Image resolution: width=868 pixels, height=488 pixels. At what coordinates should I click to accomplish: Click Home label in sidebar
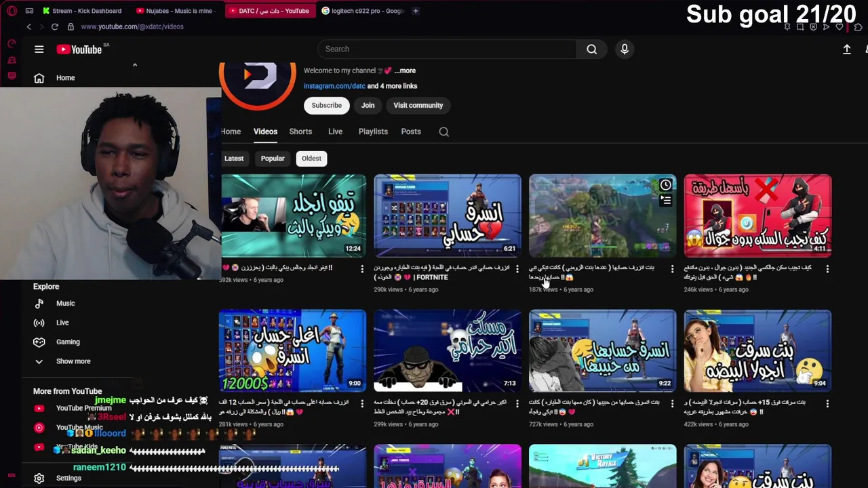coord(66,78)
